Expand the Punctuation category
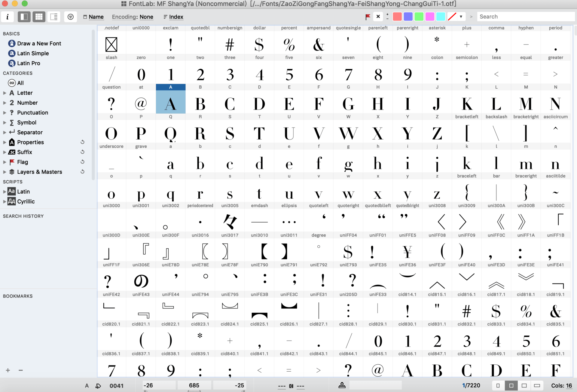The height and width of the screenshot is (392, 577). [5, 113]
